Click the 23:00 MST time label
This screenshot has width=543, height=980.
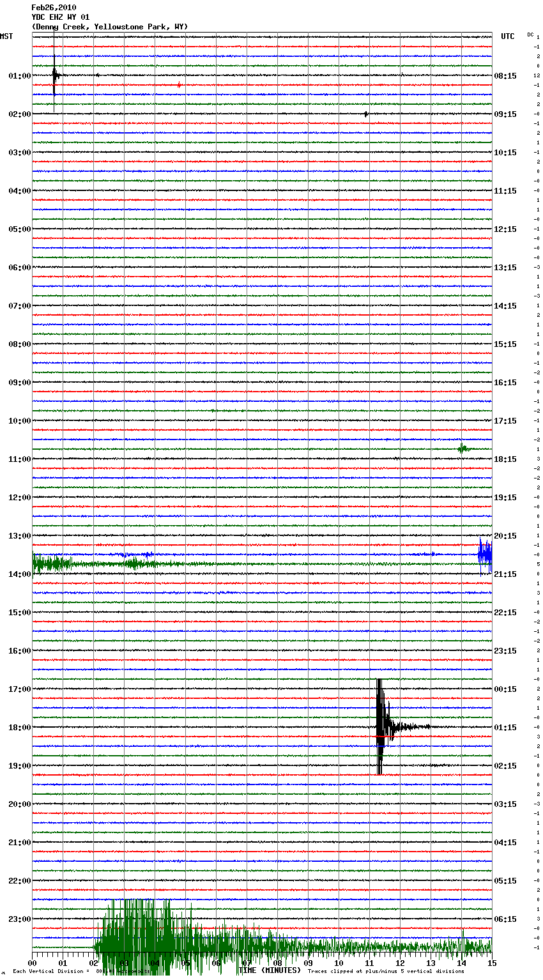[19, 919]
